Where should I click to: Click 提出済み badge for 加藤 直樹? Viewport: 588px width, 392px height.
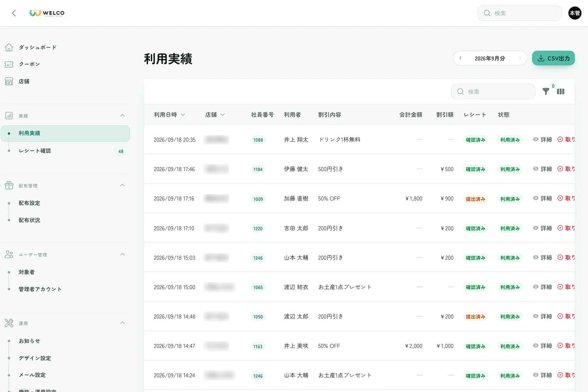[476, 199]
